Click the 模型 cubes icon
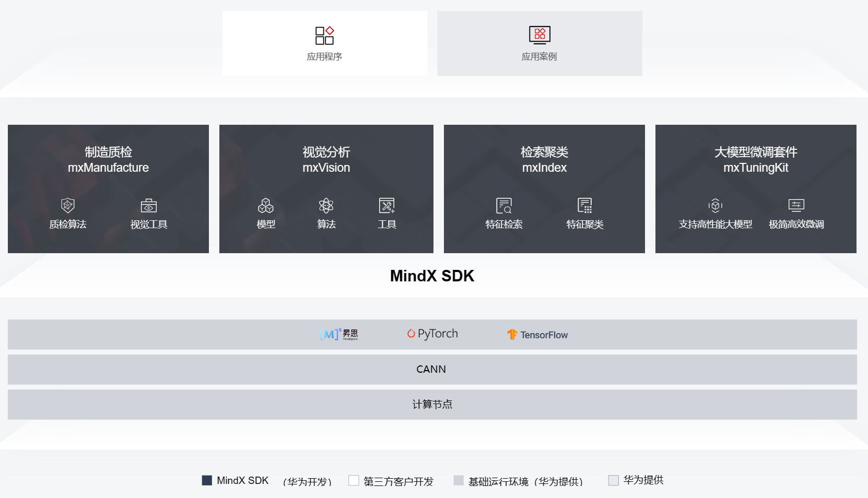 pyautogui.click(x=266, y=205)
